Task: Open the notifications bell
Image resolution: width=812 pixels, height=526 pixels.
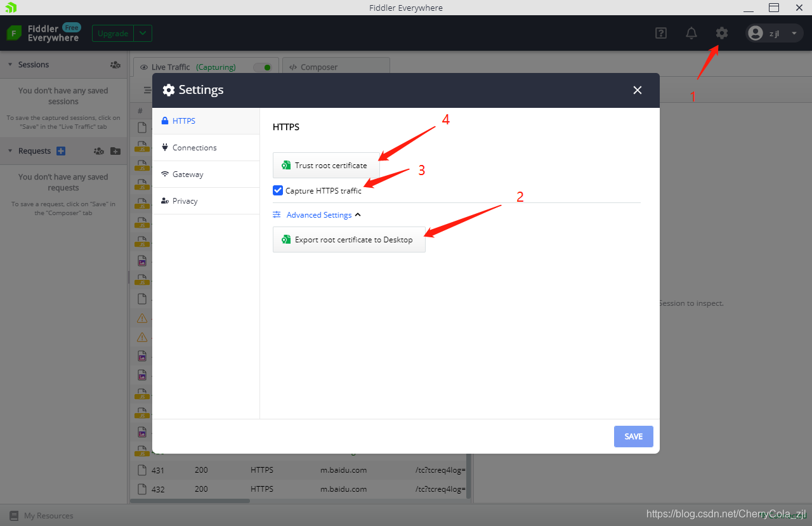Action: (x=691, y=33)
